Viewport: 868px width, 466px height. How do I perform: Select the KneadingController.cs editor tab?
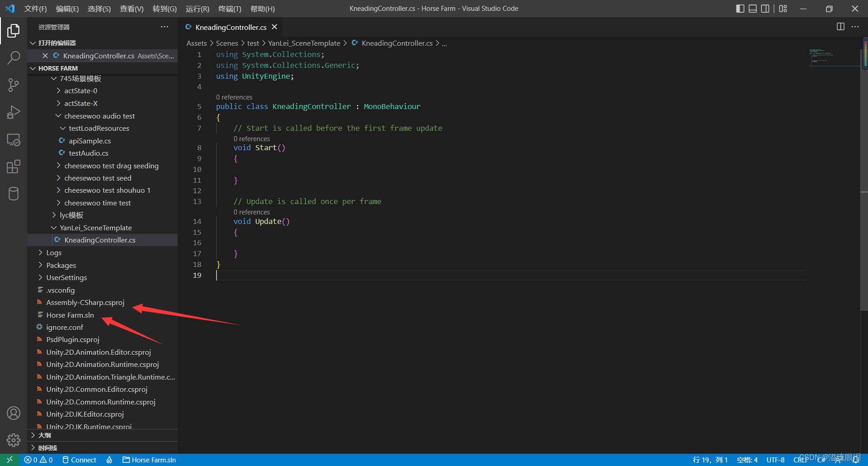click(x=231, y=27)
